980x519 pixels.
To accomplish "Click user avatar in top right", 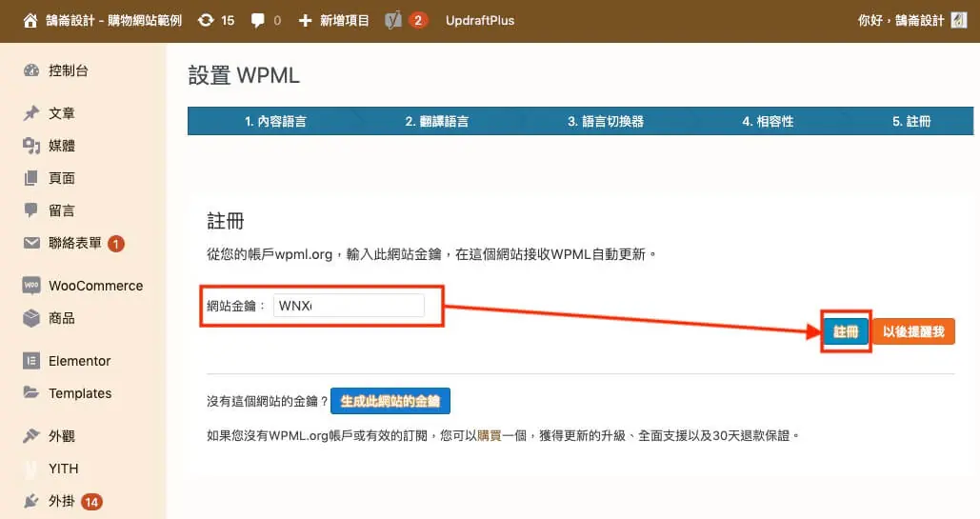I will [959, 21].
